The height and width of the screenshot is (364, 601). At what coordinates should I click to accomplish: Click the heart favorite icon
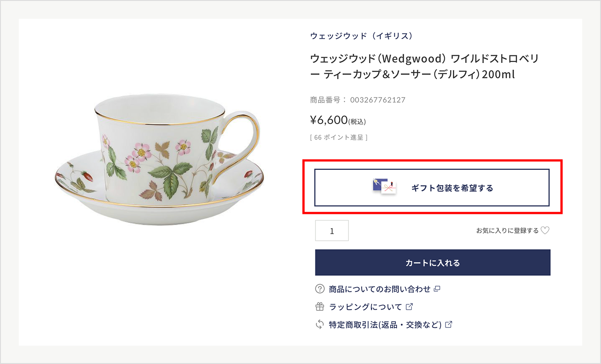545,230
